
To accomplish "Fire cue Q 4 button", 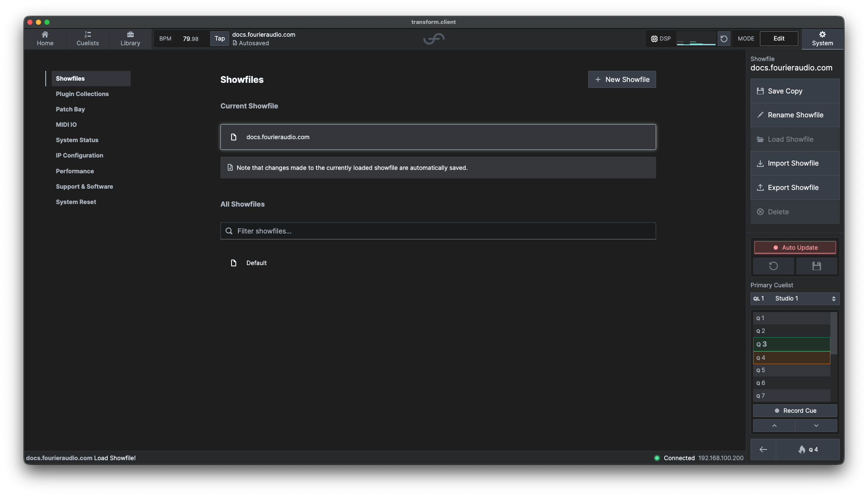I will point(808,449).
